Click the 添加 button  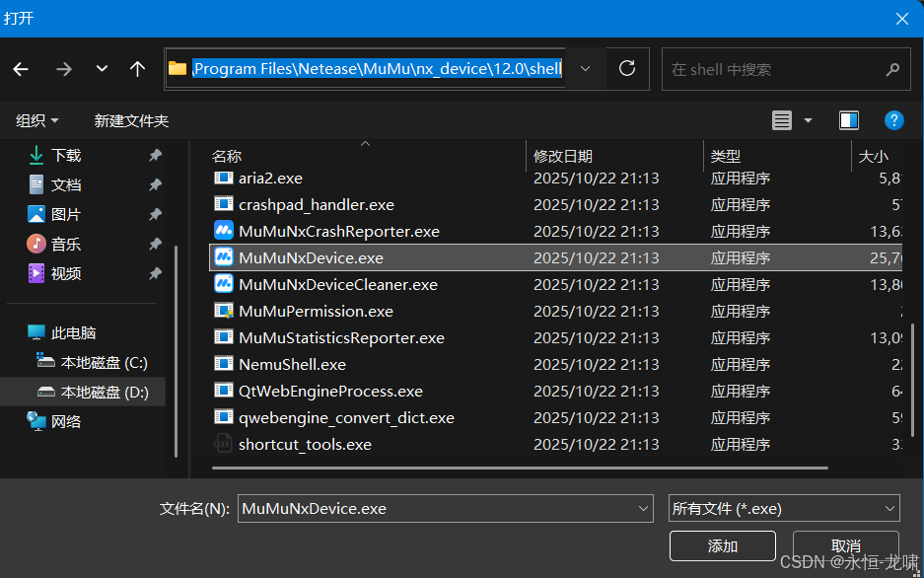[723, 546]
